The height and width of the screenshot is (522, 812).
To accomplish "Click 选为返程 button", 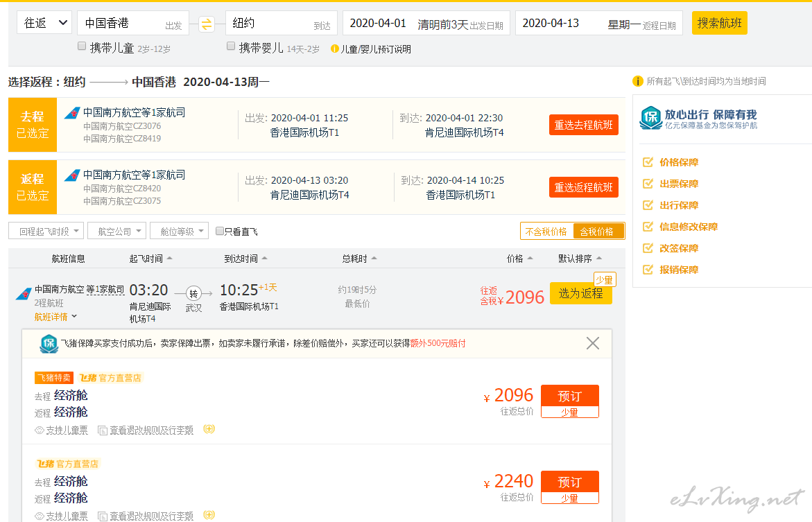I will point(580,294).
